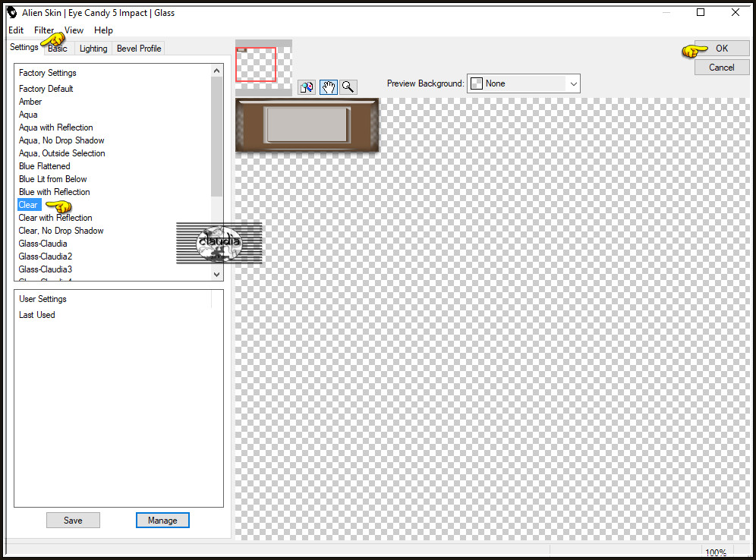
Task: Click the scroll up arrow in Factory Settings list
Action: point(217,71)
